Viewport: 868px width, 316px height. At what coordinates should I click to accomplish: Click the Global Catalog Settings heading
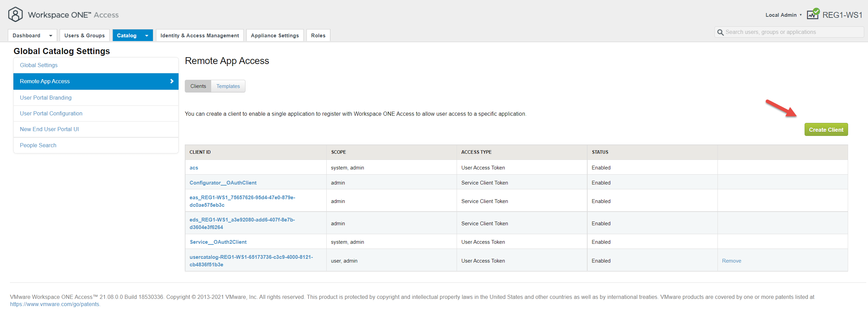(62, 51)
